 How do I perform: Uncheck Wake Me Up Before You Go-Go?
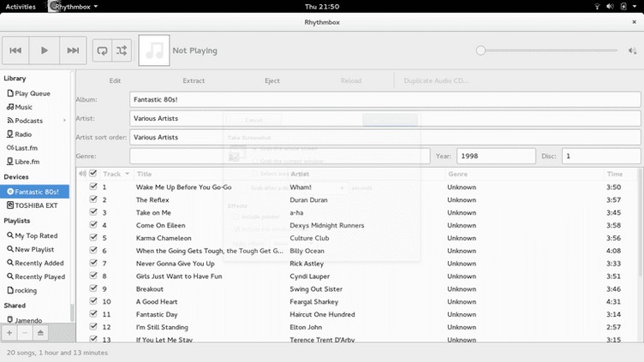tap(93, 187)
